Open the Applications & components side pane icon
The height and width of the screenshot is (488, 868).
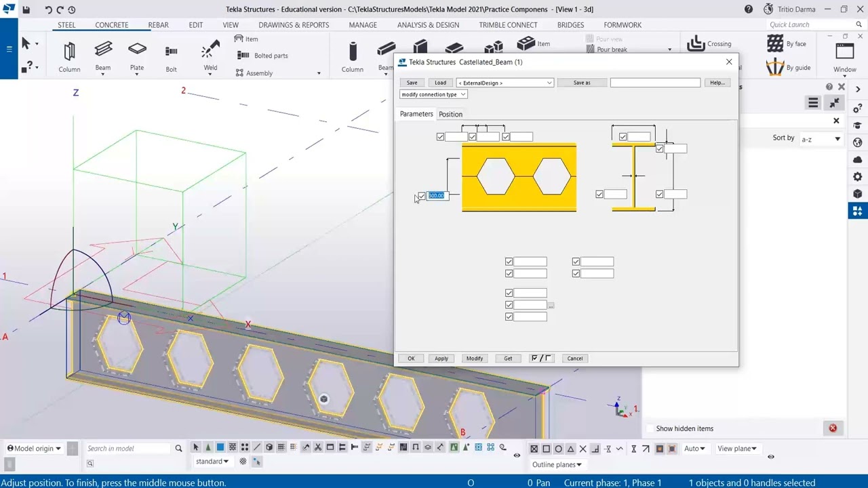tap(858, 211)
